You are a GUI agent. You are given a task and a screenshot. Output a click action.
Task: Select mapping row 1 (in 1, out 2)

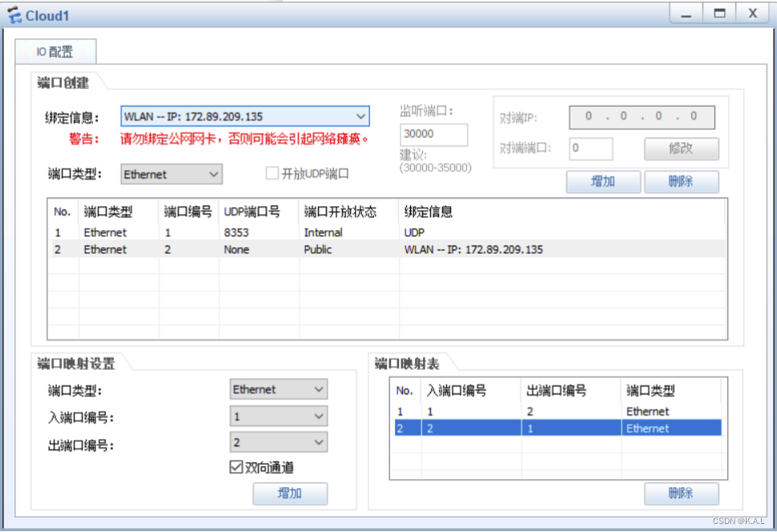(x=558, y=411)
